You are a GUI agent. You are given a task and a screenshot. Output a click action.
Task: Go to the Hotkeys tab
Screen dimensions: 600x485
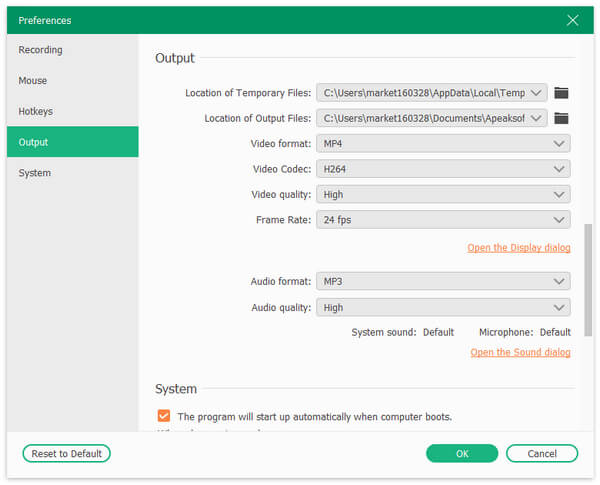pyautogui.click(x=36, y=112)
